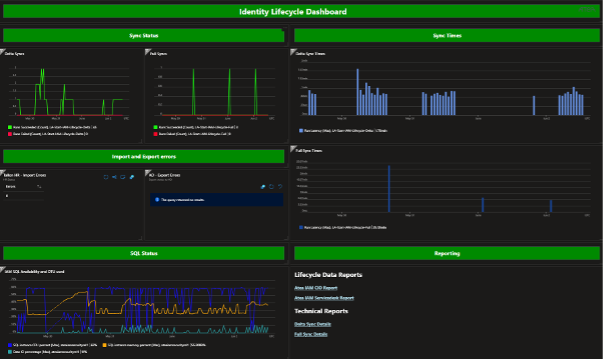The image size is (604, 360).
Task: Click the Identity Lifecycle Dashboard title banner
Action: tap(301, 12)
